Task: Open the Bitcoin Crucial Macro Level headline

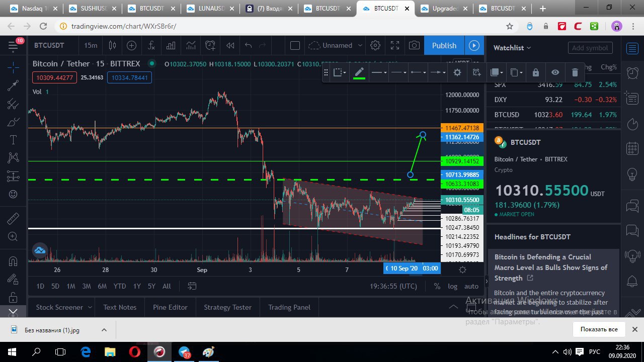Action: pos(551,267)
